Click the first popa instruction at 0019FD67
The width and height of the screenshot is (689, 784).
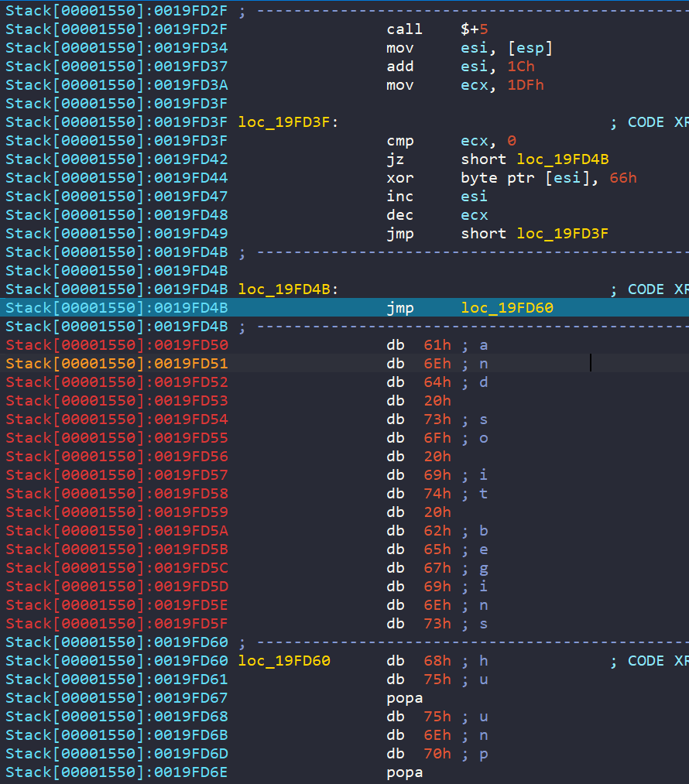[405, 698]
